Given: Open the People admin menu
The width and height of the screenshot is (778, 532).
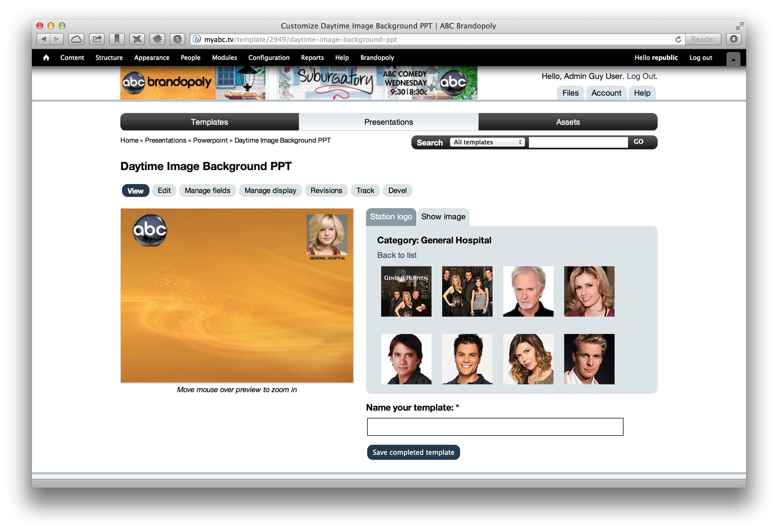Looking at the screenshot, I should pos(191,58).
